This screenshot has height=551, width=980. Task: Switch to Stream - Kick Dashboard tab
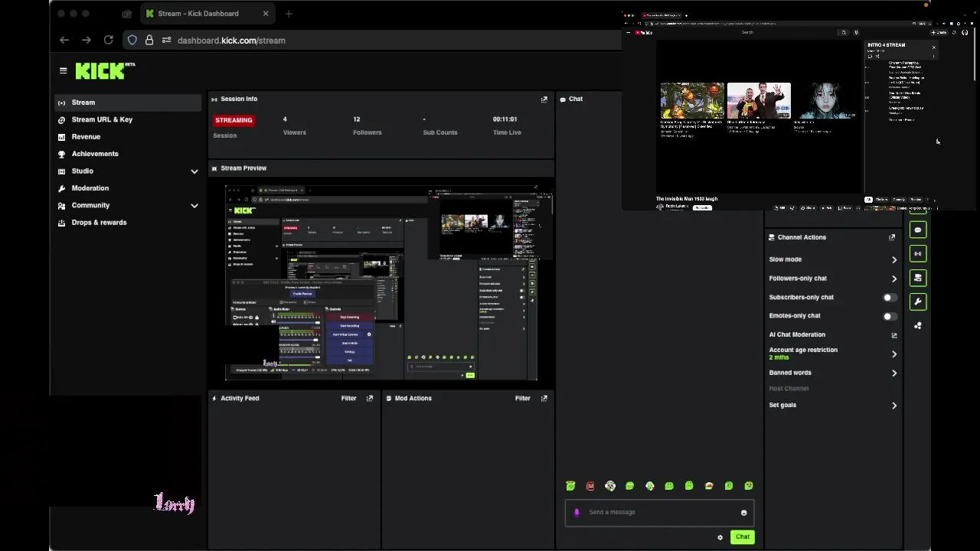[208, 13]
